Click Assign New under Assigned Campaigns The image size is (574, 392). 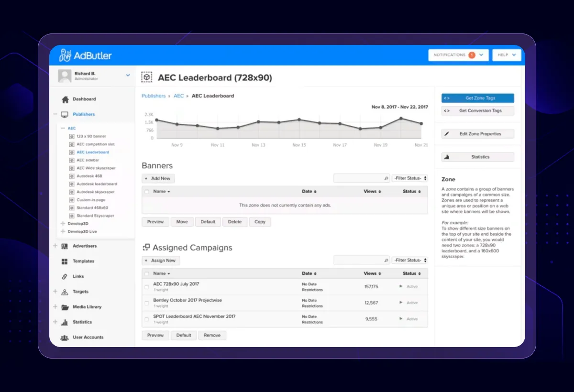[x=161, y=261]
